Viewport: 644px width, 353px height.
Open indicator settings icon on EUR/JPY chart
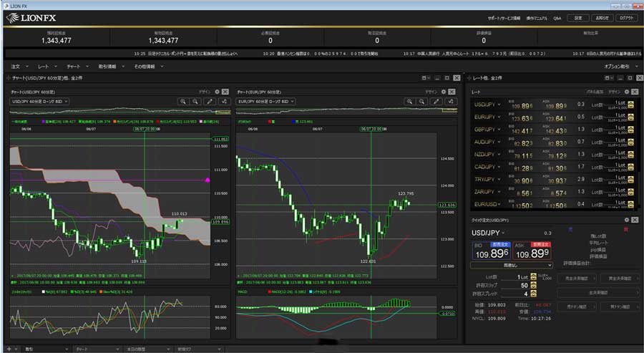(x=451, y=102)
